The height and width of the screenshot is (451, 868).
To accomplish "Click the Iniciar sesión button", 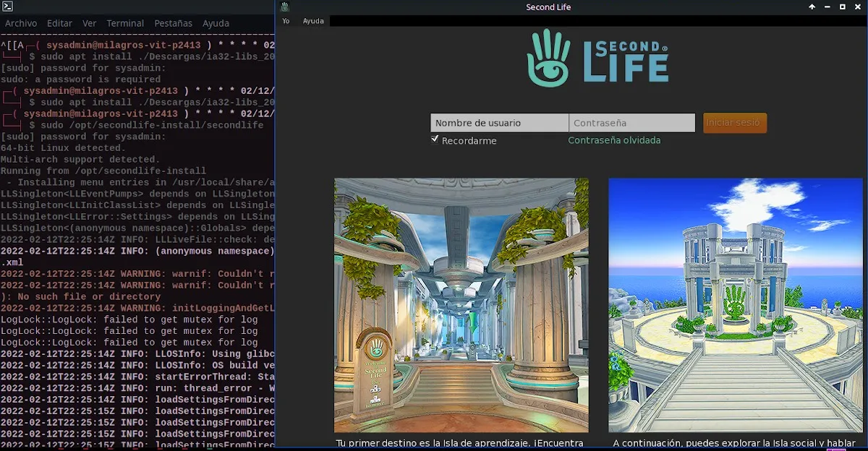I will 735,123.
